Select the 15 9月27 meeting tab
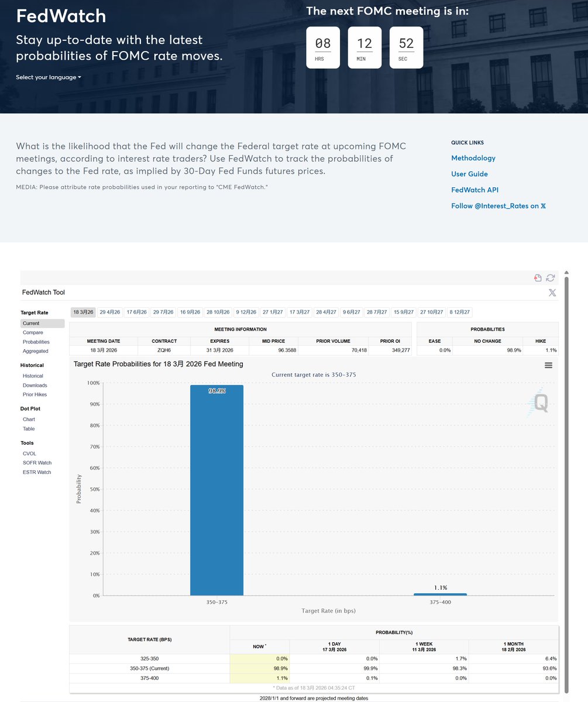 (404, 312)
